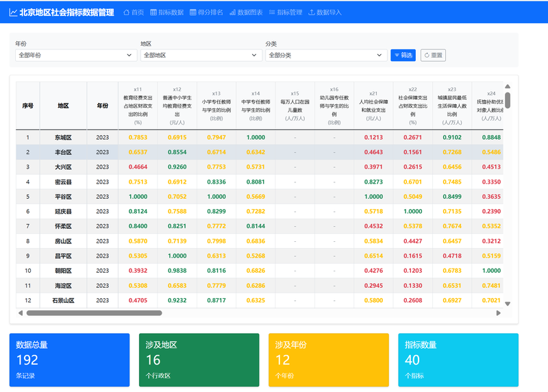Screen dimensions: 548x392
Task: Open the 数据图表 navigation text
Action: [x=250, y=12]
